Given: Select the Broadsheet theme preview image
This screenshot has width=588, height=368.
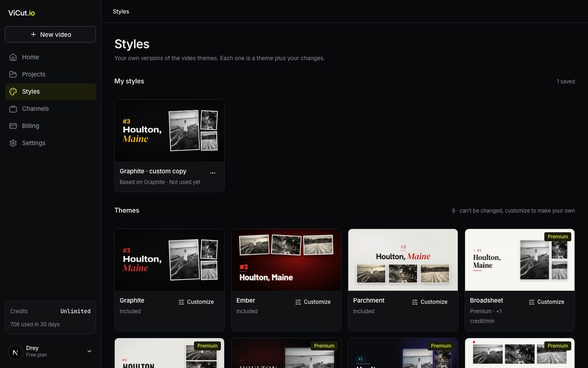Looking at the screenshot, I should pyautogui.click(x=520, y=260).
